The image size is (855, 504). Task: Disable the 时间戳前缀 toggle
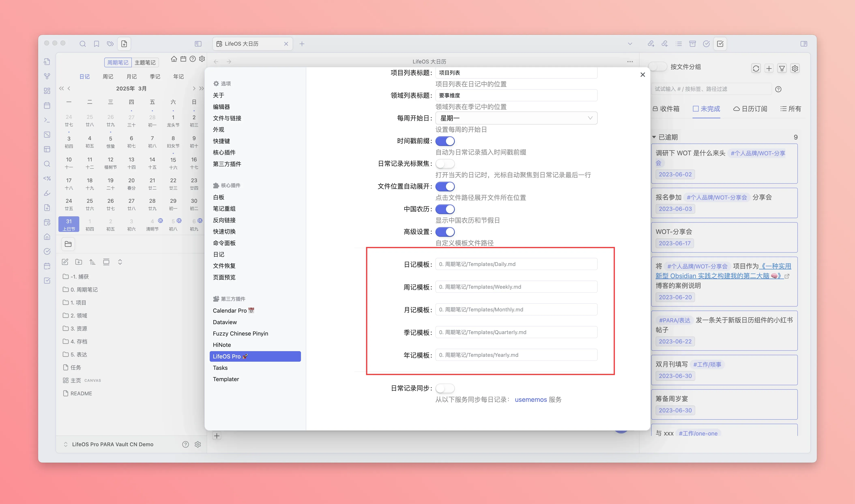pos(445,141)
